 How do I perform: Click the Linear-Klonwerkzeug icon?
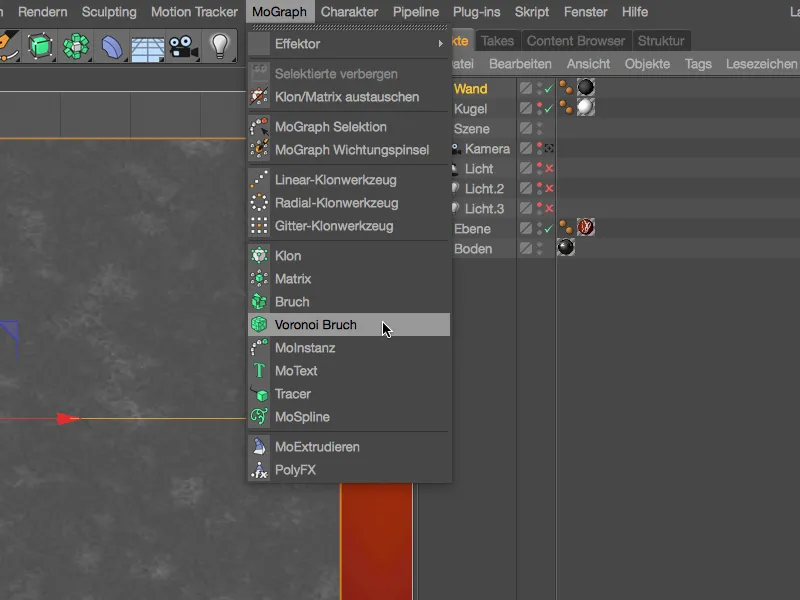[x=259, y=180]
